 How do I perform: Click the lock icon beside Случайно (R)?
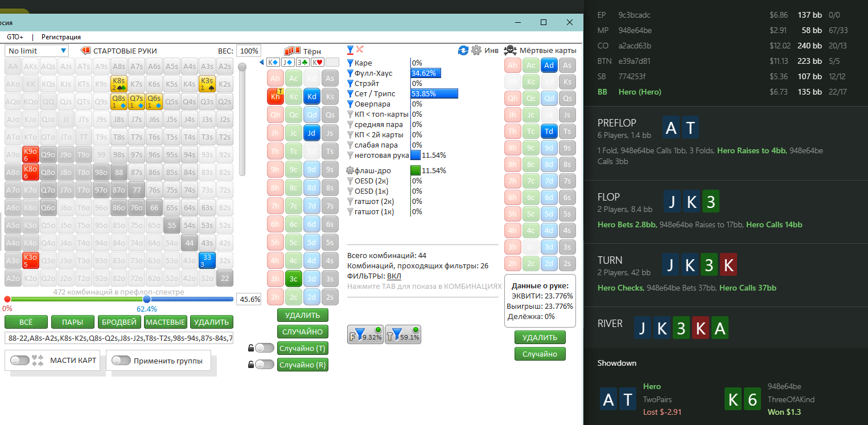(250, 365)
